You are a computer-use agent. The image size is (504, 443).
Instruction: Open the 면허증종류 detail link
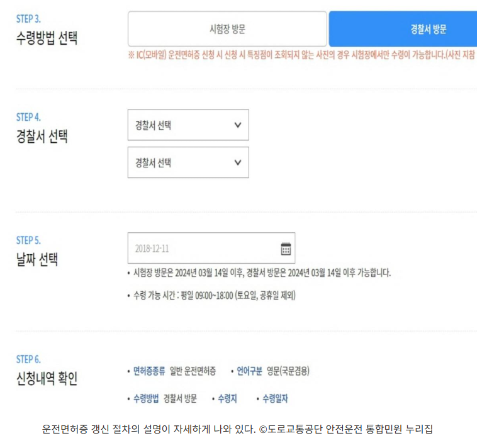click(148, 370)
